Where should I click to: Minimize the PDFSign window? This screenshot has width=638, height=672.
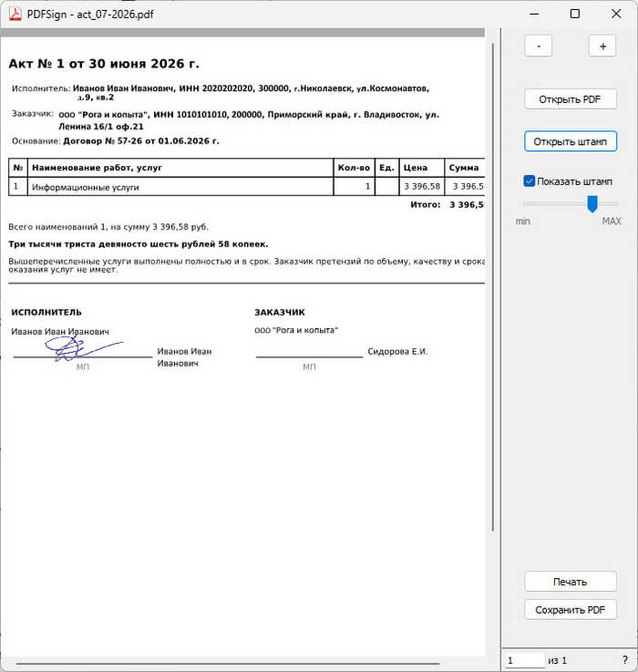pyautogui.click(x=534, y=14)
